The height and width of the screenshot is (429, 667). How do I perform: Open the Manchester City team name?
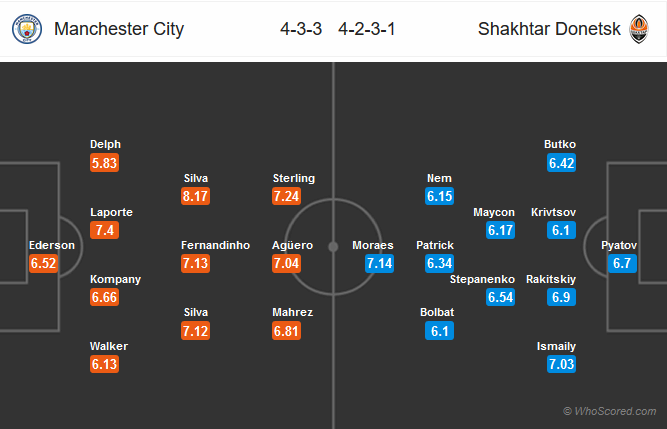pyautogui.click(x=119, y=29)
